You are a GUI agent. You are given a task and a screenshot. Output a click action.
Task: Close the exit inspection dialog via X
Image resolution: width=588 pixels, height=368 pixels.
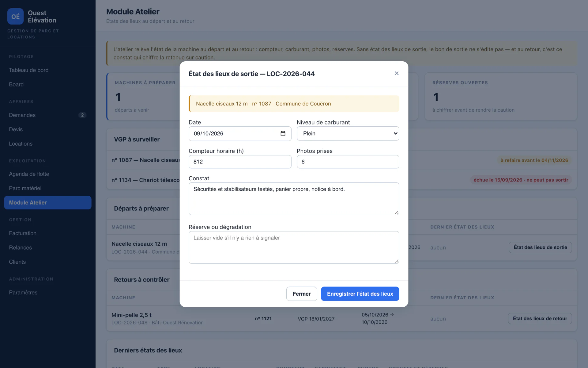397,73
